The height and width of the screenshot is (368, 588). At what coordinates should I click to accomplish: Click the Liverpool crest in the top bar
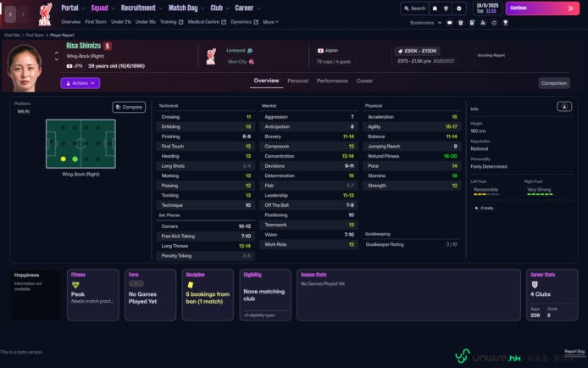pyautogui.click(x=45, y=14)
